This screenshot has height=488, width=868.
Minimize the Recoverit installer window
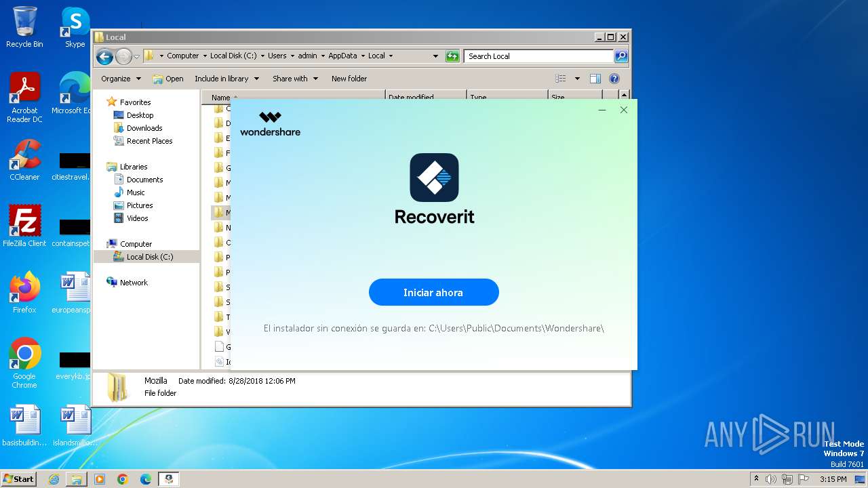(601, 110)
